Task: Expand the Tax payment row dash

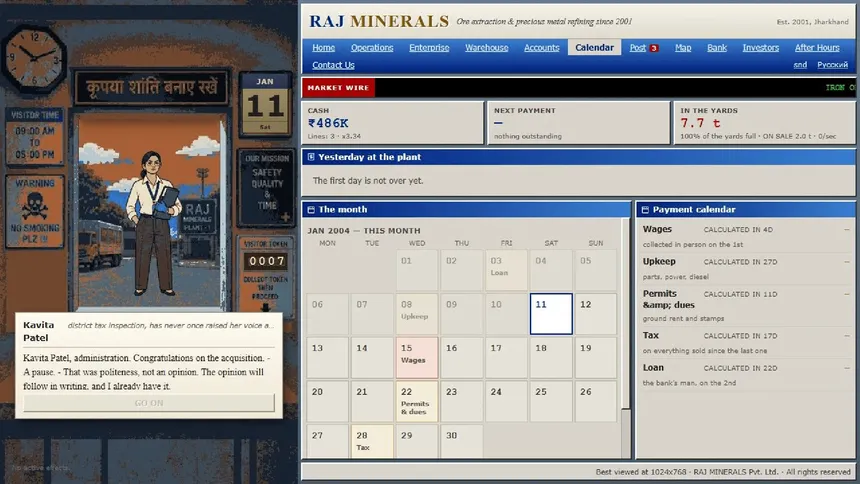Action: pos(846,336)
